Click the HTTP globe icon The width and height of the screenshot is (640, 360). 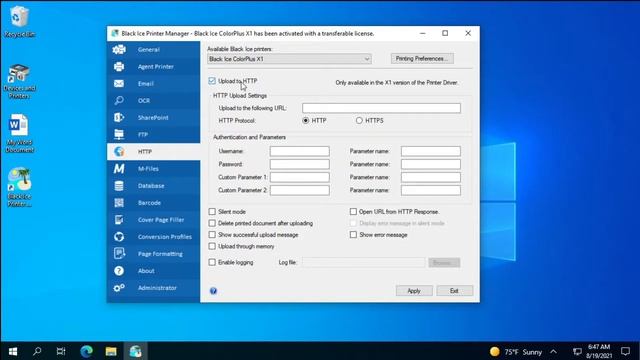pos(119,151)
